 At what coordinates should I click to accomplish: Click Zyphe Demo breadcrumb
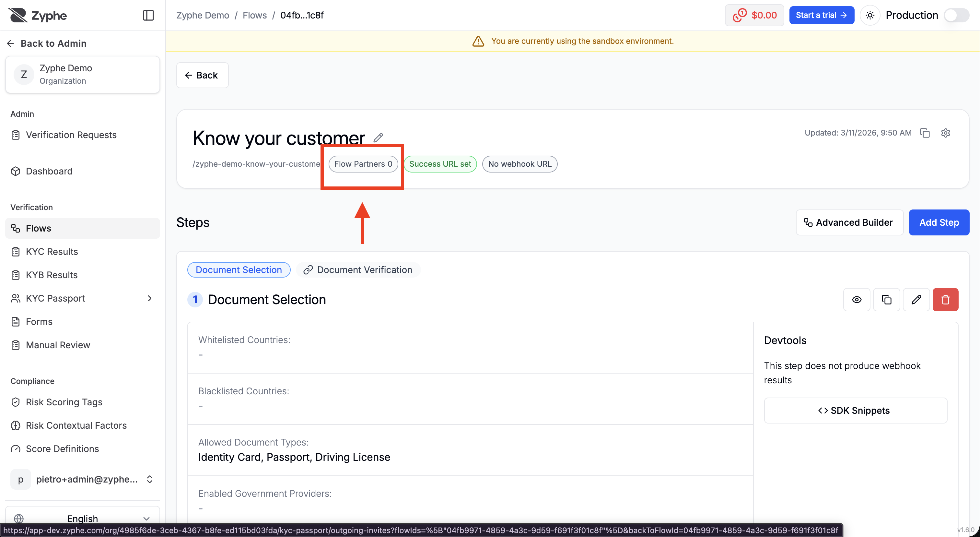click(203, 15)
